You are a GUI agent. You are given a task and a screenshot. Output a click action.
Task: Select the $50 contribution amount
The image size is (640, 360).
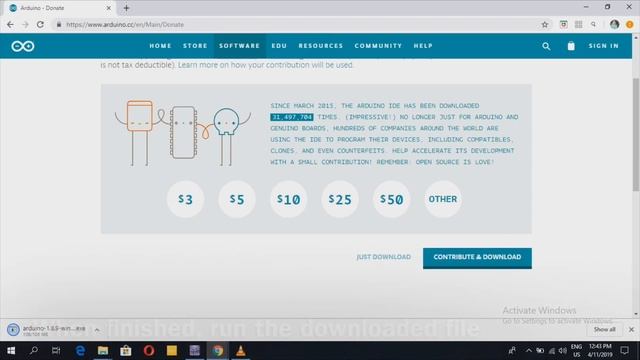391,199
